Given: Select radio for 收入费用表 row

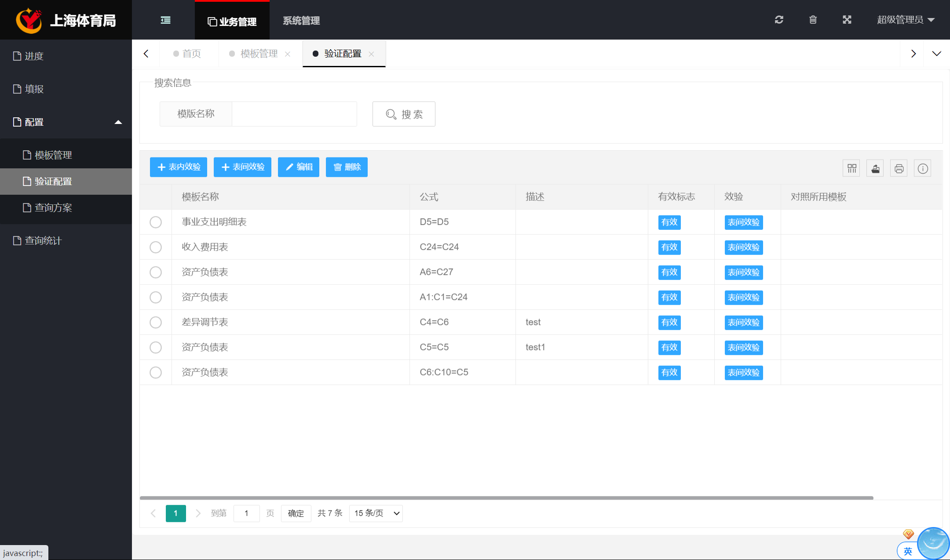Looking at the screenshot, I should (x=156, y=247).
